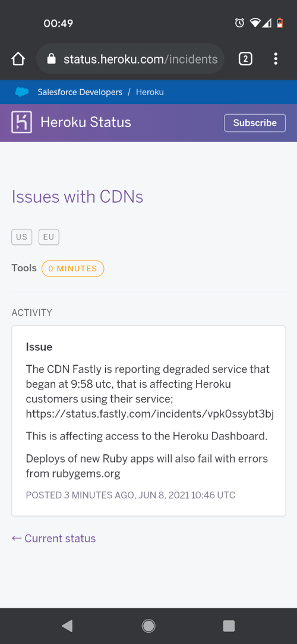Tap the Android back navigation button
Image resolution: width=297 pixels, height=644 pixels.
67,626
